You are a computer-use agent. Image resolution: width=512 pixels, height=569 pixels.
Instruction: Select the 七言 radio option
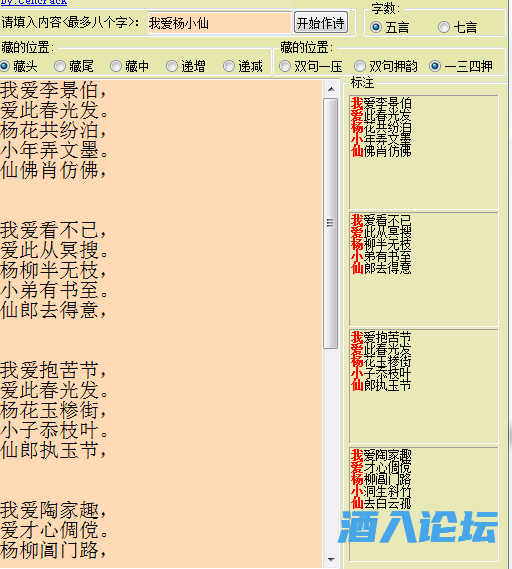tap(457, 27)
